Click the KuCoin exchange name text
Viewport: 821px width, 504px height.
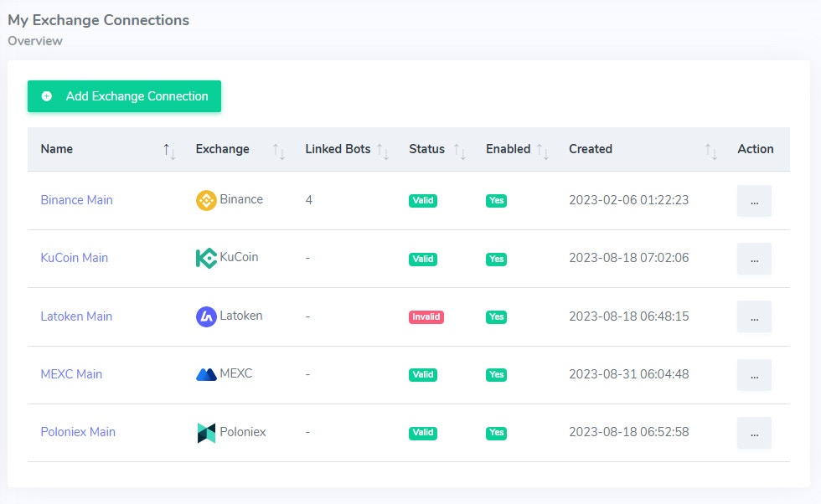(x=240, y=257)
